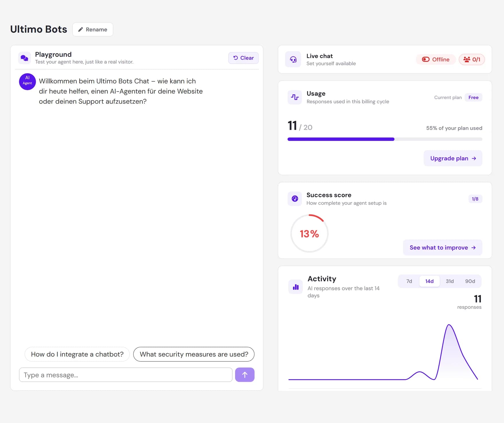This screenshot has height=423, width=504.
Task: Click the 'Current plan' label
Action: click(x=448, y=97)
